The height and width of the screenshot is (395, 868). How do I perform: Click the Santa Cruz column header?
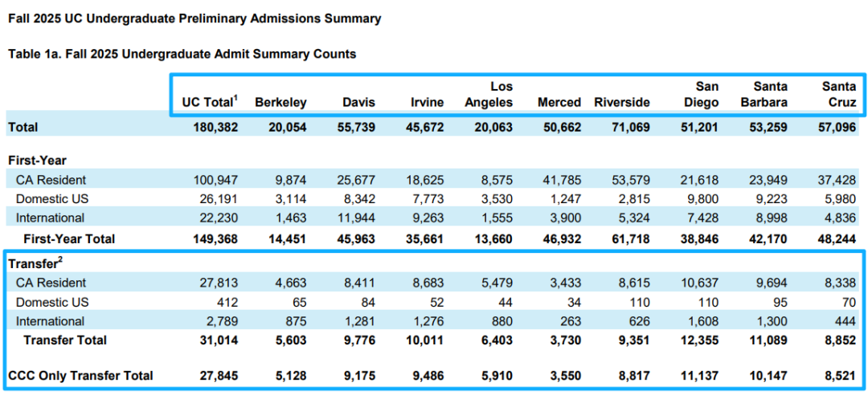pyautogui.click(x=838, y=95)
